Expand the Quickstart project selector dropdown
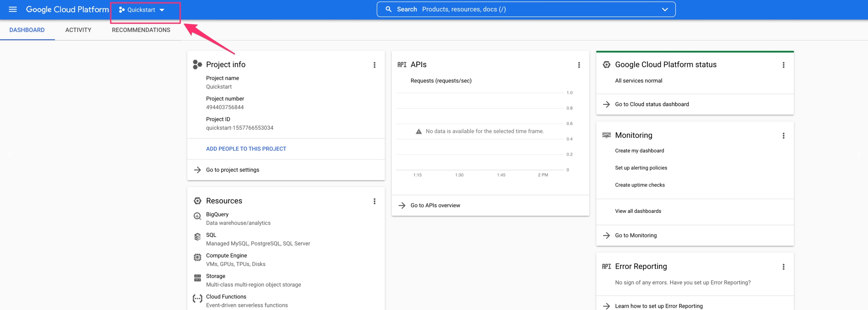 tap(142, 10)
